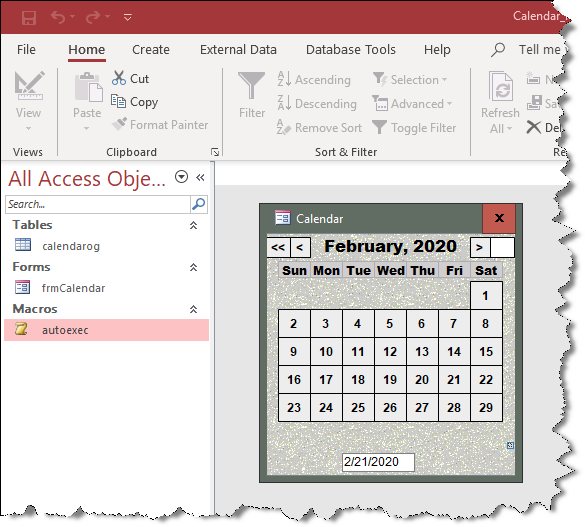Click the Copy button
Screen dimensions: 585x527
coord(134,101)
